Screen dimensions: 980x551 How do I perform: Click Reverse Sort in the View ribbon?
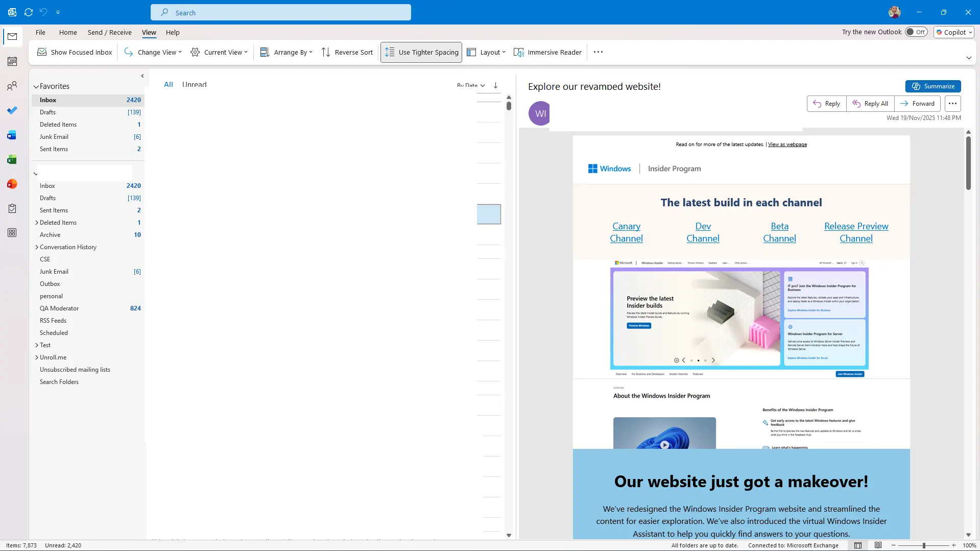coord(347,52)
